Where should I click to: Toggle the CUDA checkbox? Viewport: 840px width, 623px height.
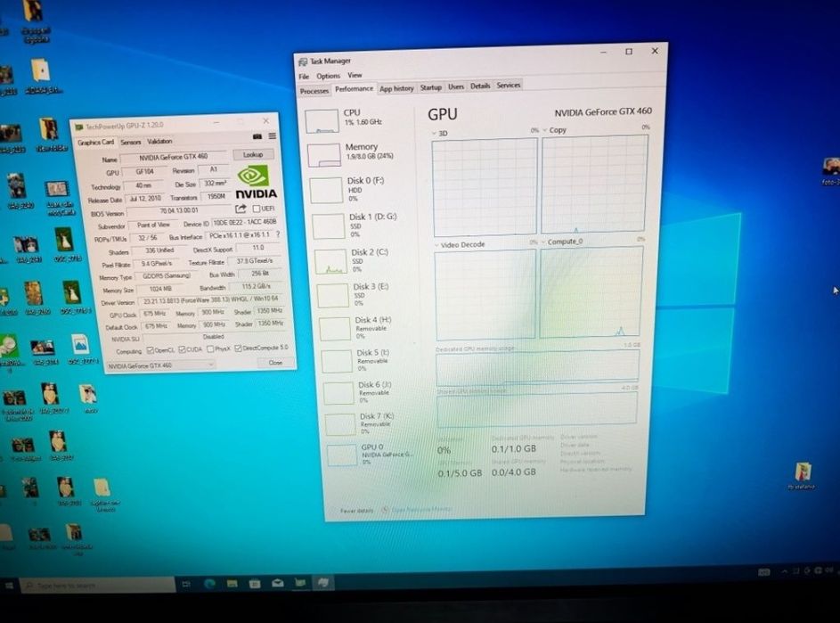click(x=182, y=349)
